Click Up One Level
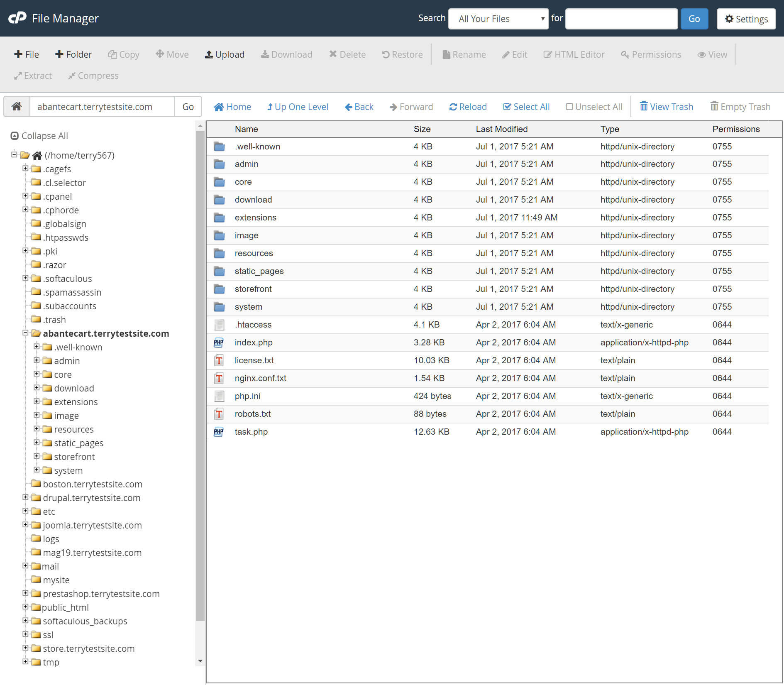 298,107
